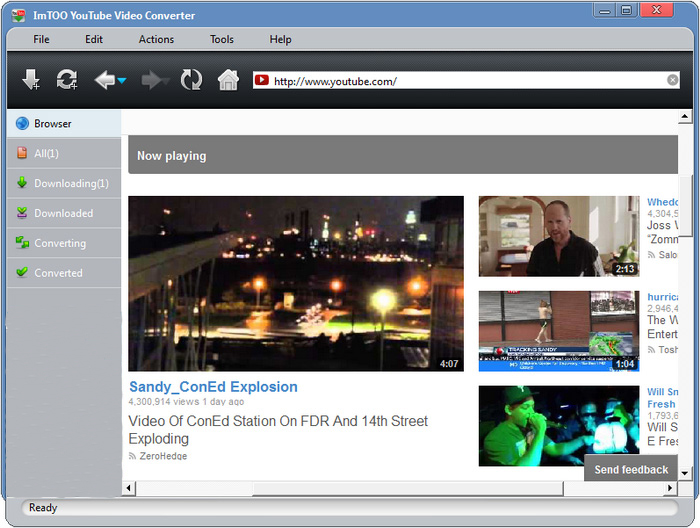700x528 pixels.
Task: Open the Tools menu
Action: point(222,39)
